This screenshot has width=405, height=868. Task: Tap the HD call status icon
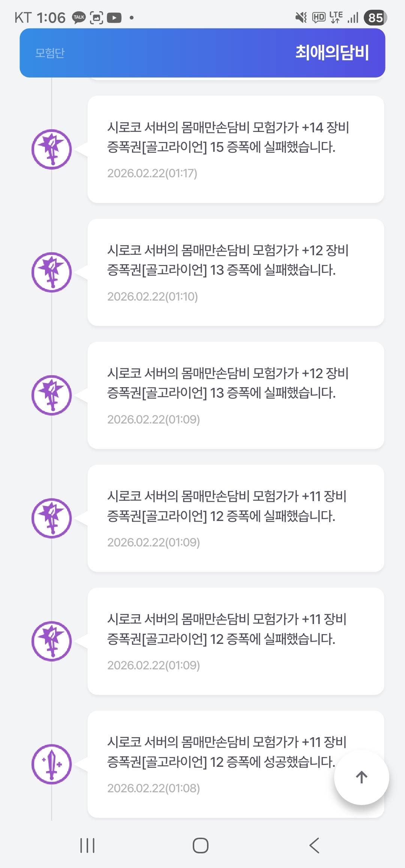coord(319,17)
